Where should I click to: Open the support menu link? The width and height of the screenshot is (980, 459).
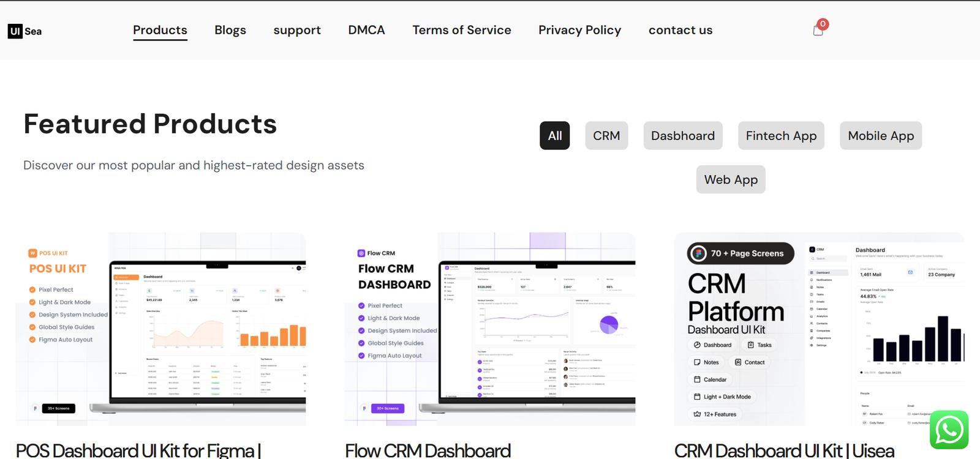click(297, 30)
